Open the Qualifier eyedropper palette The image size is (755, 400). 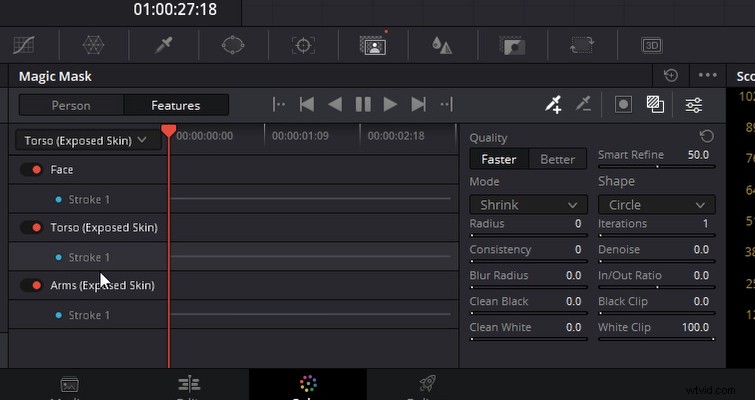coord(164,45)
